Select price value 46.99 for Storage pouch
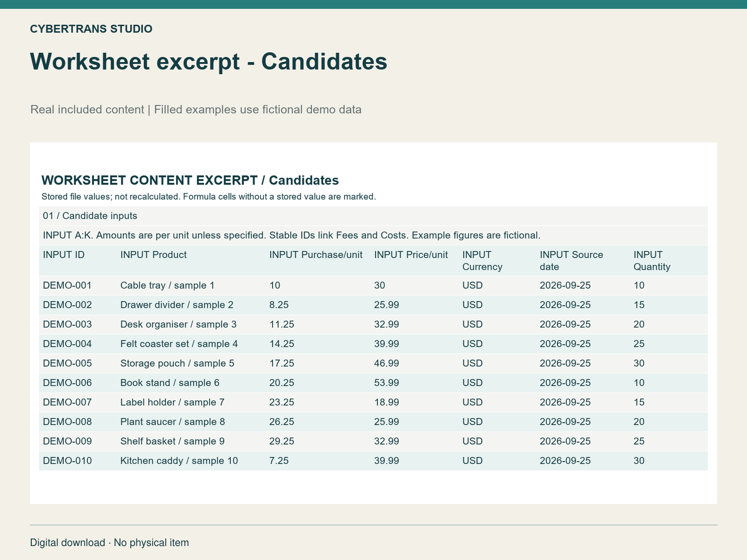The image size is (747, 560). pyautogui.click(x=387, y=364)
